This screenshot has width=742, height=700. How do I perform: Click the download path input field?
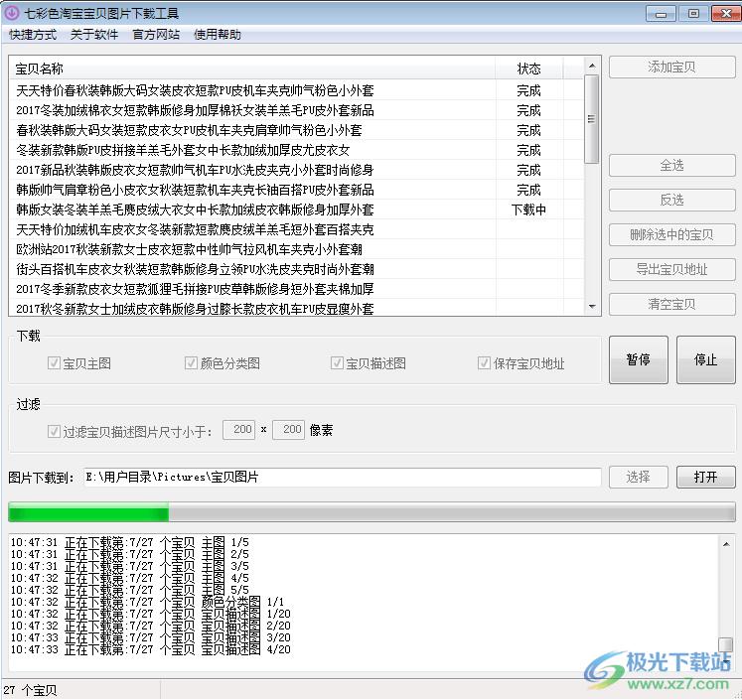click(x=343, y=478)
